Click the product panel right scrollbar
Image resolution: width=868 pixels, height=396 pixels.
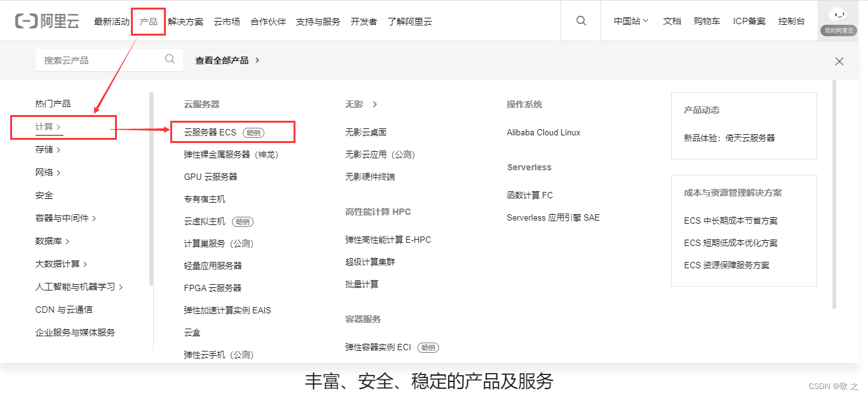[835, 194]
